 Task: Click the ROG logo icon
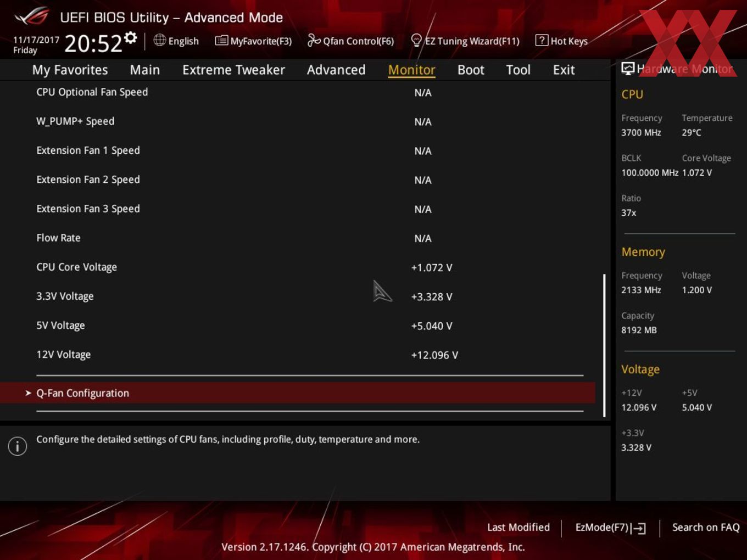(32, 16)
